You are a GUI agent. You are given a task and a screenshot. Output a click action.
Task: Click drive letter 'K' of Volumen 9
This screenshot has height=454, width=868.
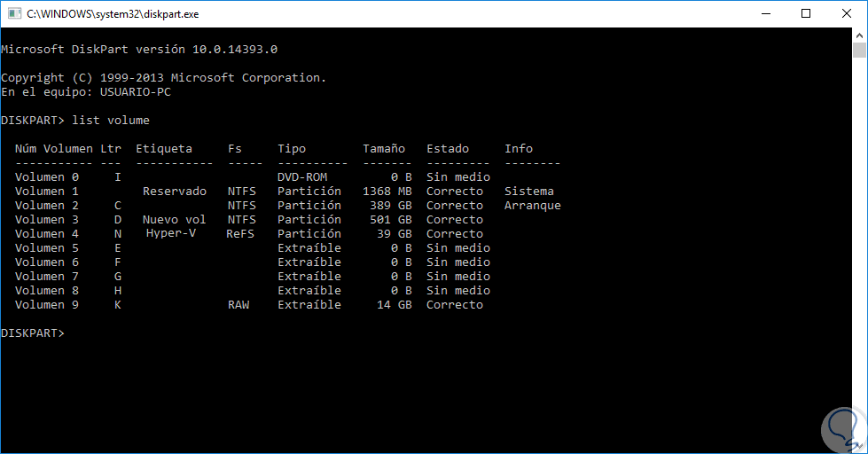117,305
